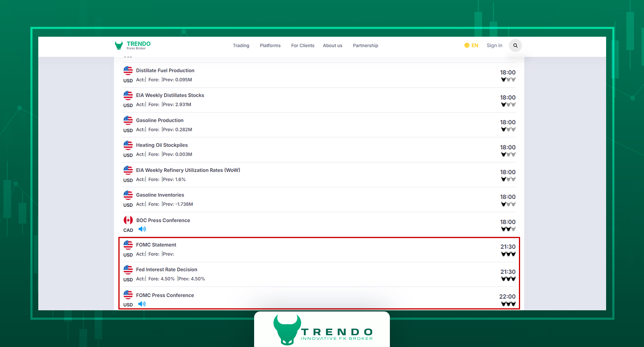Image resolution: width=644 pixels, height=347 pixels.
Task: Click the US flag beside Gasoline Production
Action: (x=128, y=120)
